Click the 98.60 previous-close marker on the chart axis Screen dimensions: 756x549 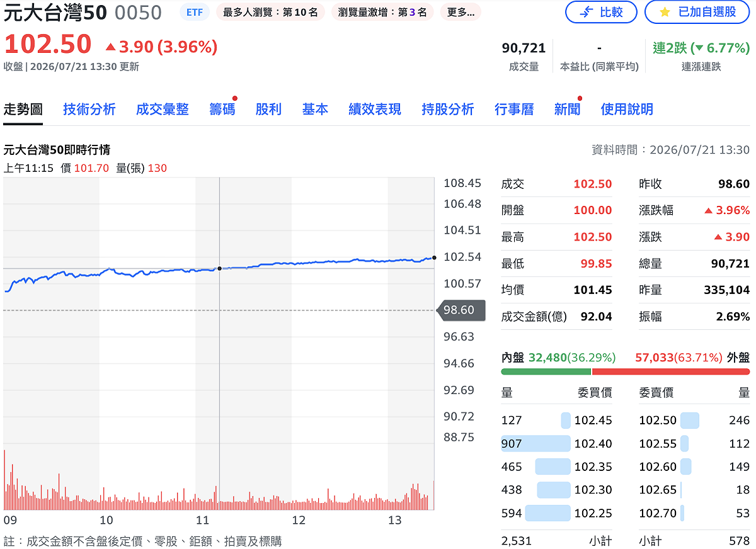pos(461,310)
